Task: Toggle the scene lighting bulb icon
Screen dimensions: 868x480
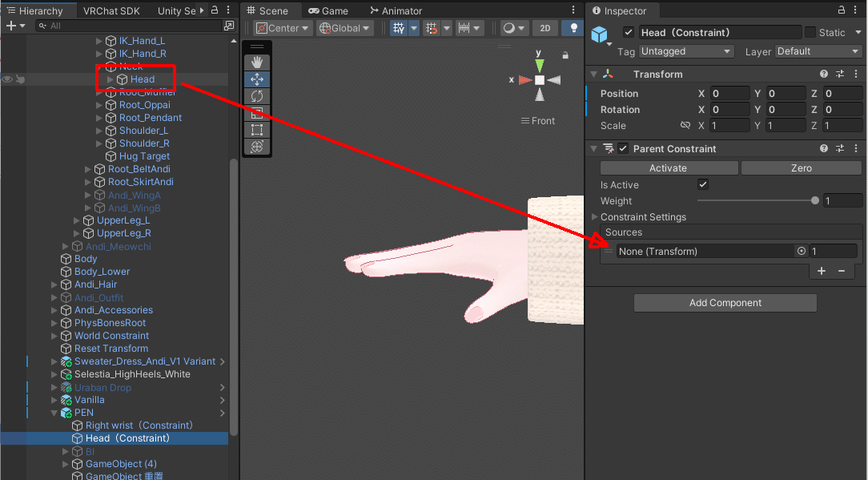Action: click(x=573, y=27)
